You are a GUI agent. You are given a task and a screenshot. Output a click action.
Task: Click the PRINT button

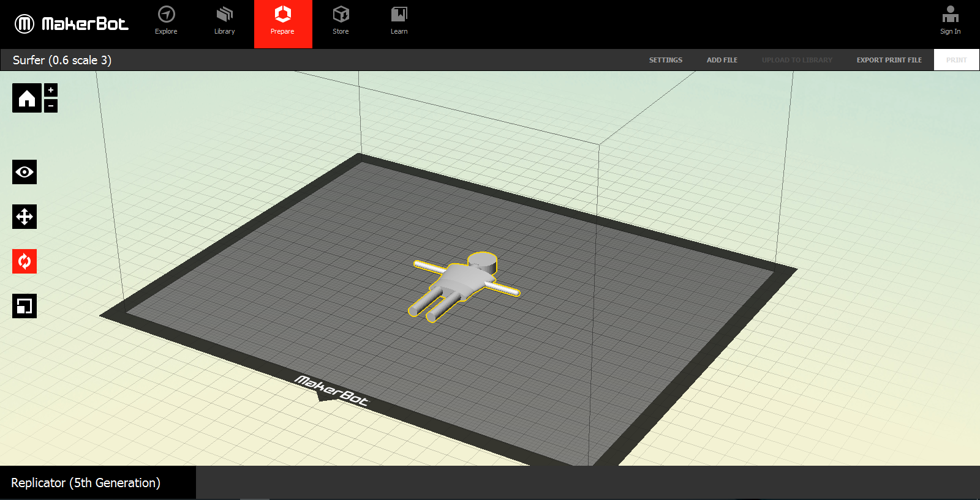tap(956, 60)
